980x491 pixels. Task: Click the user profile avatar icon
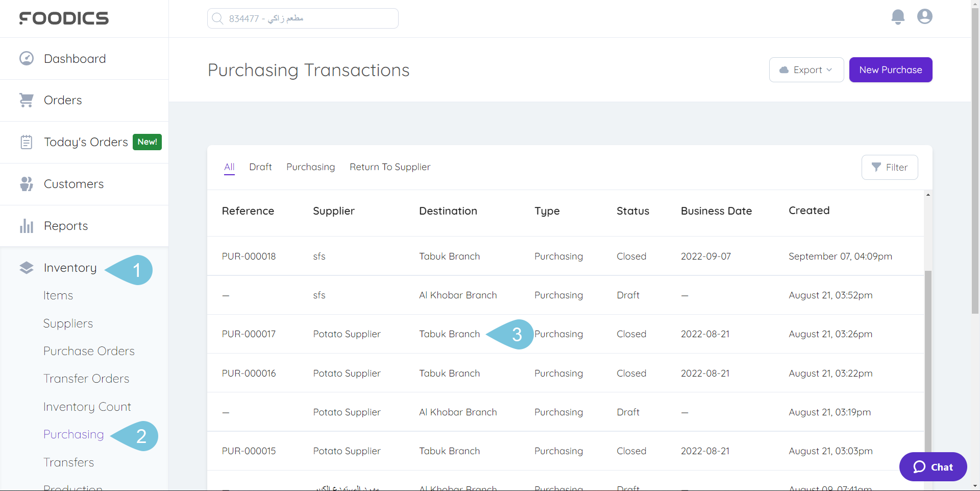[924, 17]
